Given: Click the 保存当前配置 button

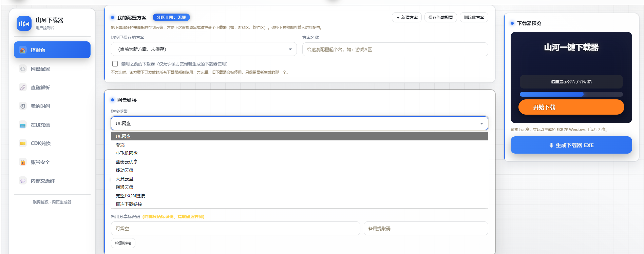Looking at the screenshot, I should tap(441, 17).
